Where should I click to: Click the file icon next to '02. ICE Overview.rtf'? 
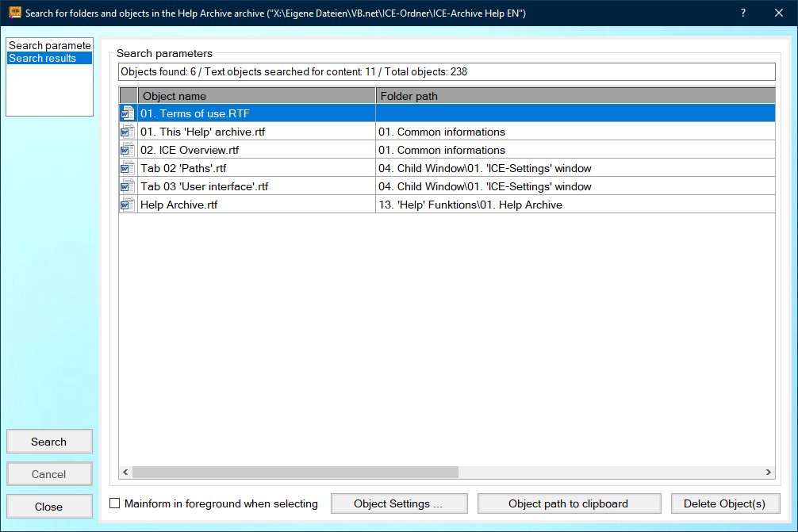tap(128, 150)
